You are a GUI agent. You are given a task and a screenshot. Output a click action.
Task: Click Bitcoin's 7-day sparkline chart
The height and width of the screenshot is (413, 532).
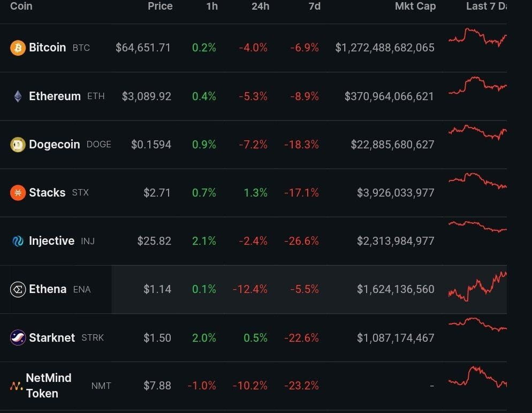(x=476, y=37)
